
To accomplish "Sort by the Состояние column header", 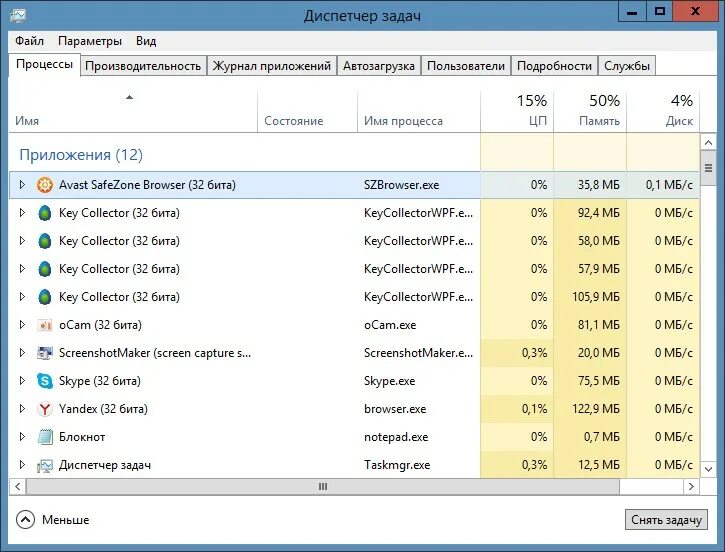I will point(307,111).
